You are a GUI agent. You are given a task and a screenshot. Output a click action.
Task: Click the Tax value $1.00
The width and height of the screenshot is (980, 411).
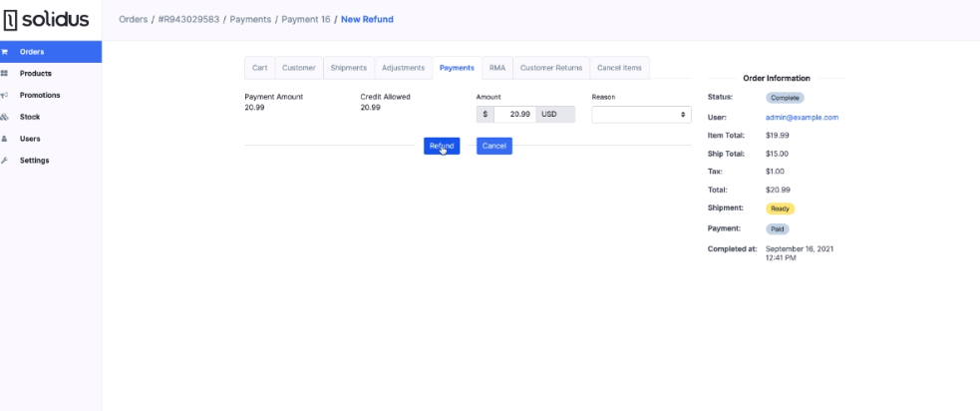click(775, 172)
